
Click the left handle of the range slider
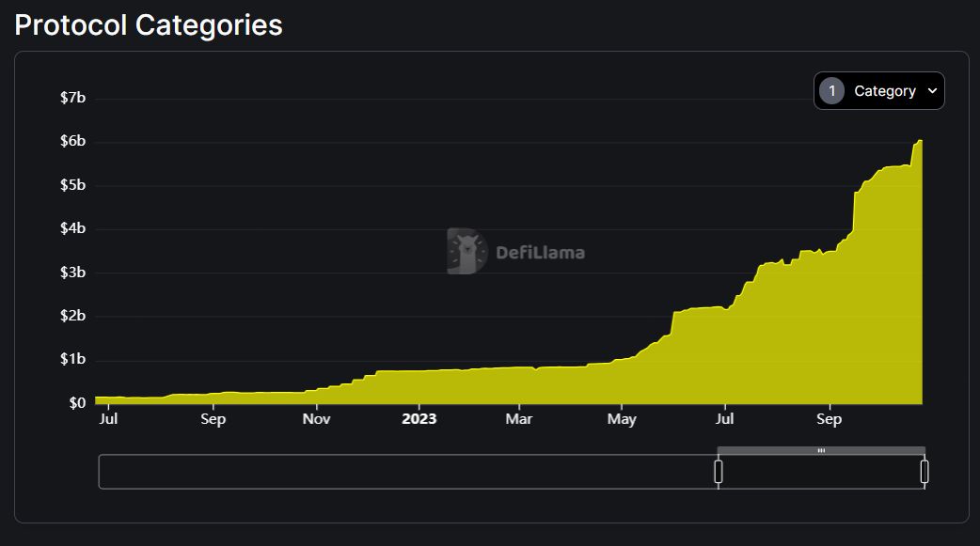(719, 472)
